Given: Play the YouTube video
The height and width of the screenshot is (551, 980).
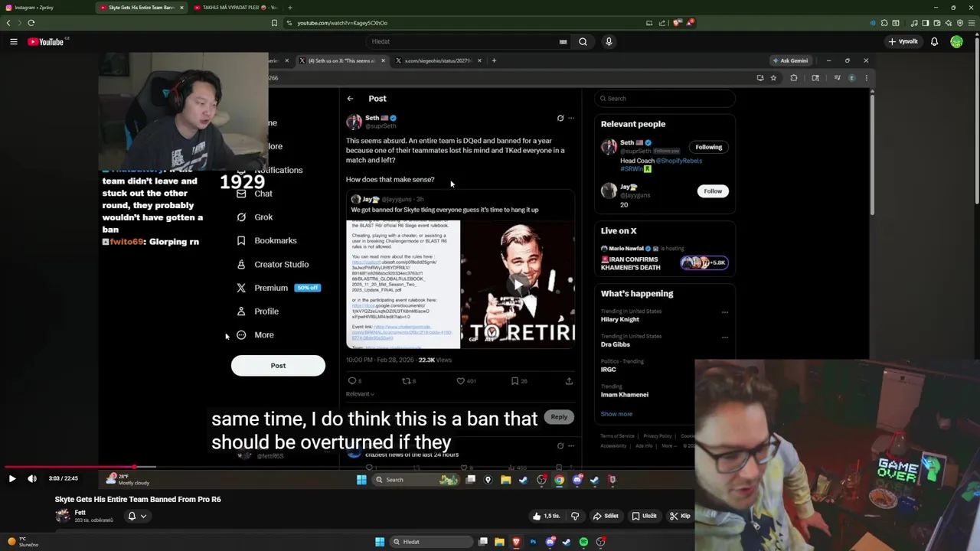Looking at the screenshot, I should pyautogui.click(x=12, y=478).
